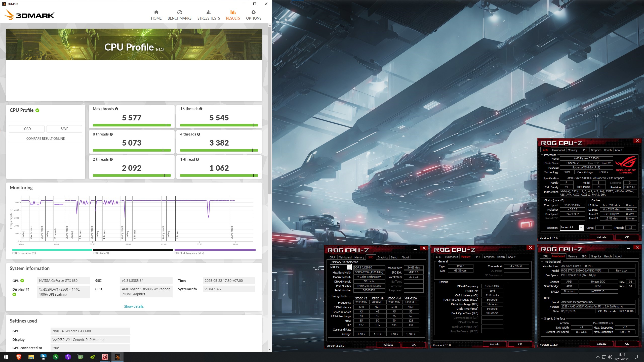
Task: Open the NVIDIA taskbar icon
Action: pyautogui.click(x=93, y=357)
